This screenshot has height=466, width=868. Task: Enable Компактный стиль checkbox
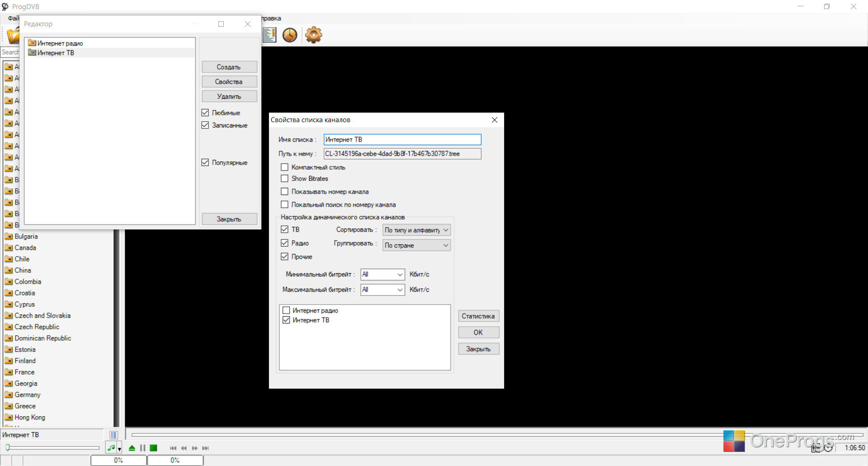pyautogui.click(x=284, y=167)
